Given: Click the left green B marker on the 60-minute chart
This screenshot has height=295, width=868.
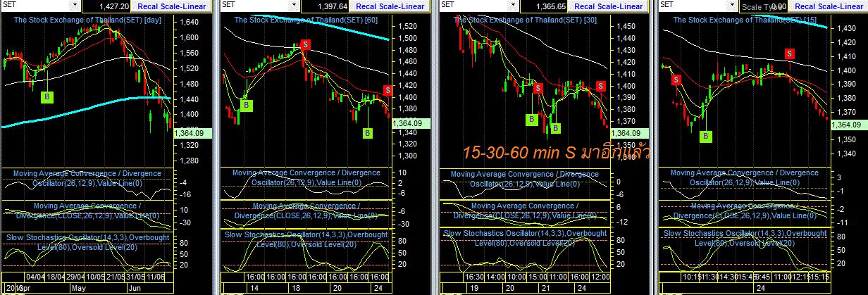Looking at the screenshot, I should [x=246, y=106].
